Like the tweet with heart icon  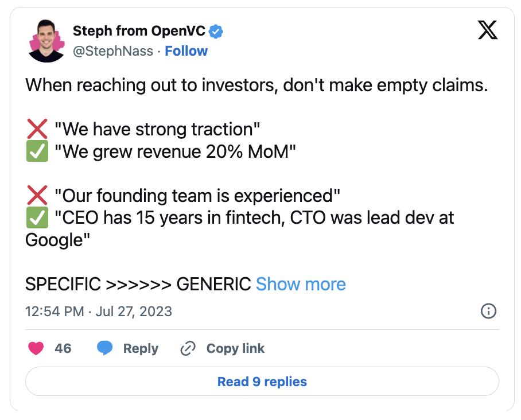tap(36, 348)
